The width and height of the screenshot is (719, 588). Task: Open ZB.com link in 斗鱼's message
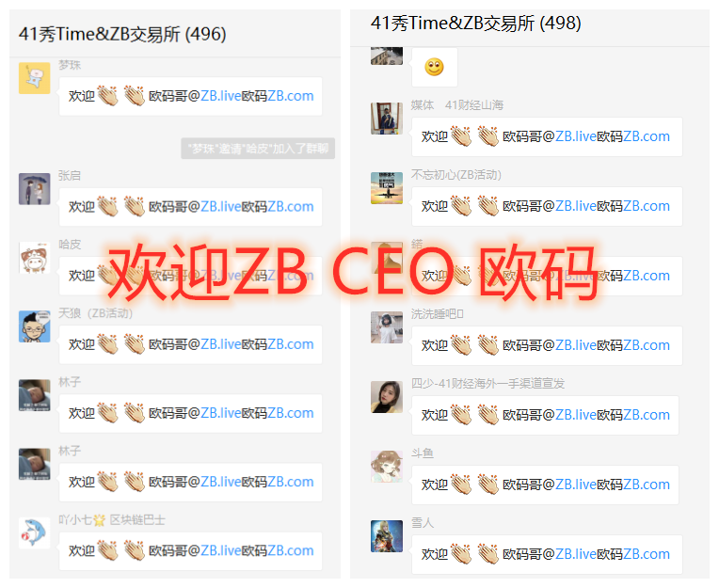pos(647,485)
